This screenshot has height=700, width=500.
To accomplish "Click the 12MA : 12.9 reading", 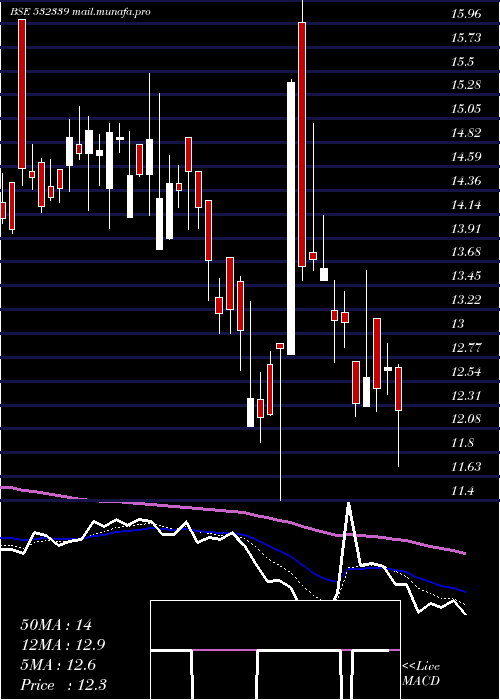I will [63, 645].
